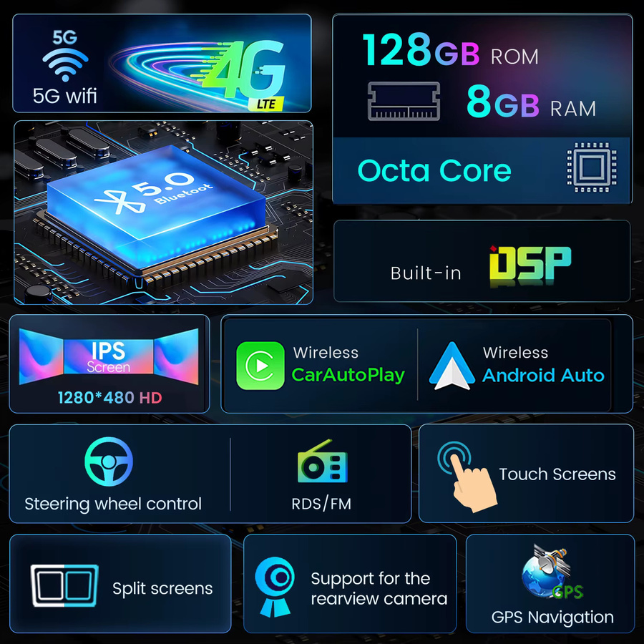Click the steering wheel icon

[109, 462]
